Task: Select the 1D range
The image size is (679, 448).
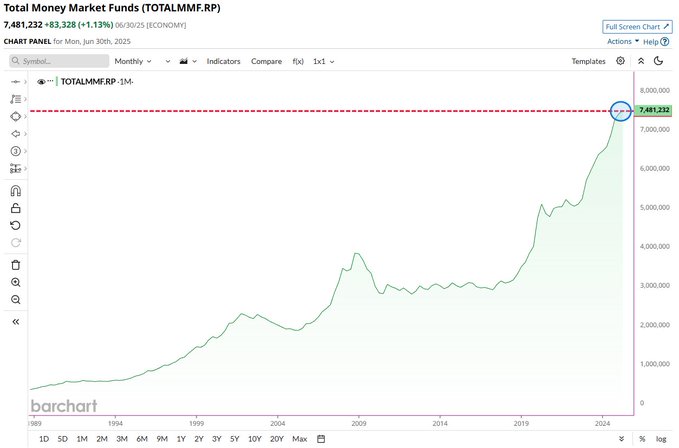Action: pos(44,439)
